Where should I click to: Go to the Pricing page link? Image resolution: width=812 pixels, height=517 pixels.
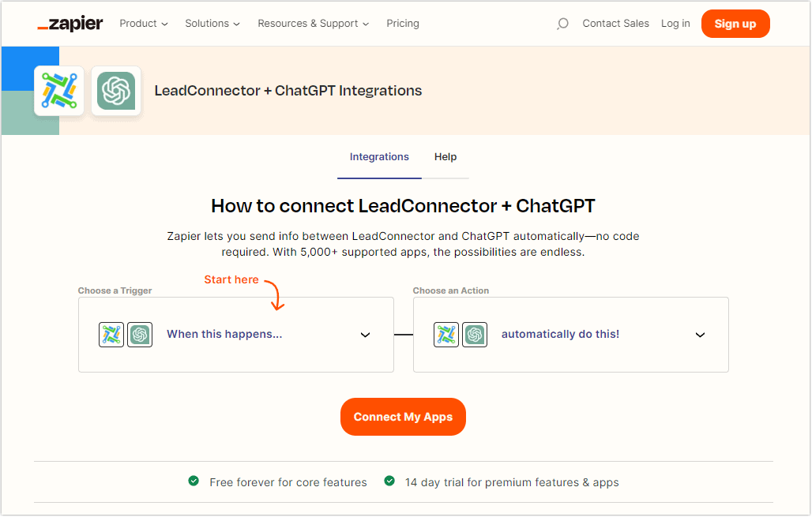tap(403, 24)
